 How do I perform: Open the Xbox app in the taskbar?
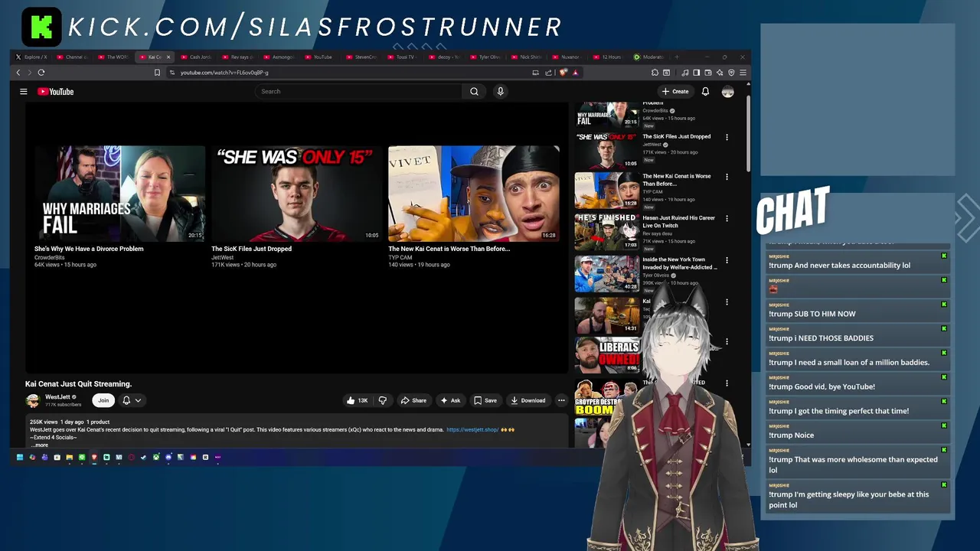point(156,458)
